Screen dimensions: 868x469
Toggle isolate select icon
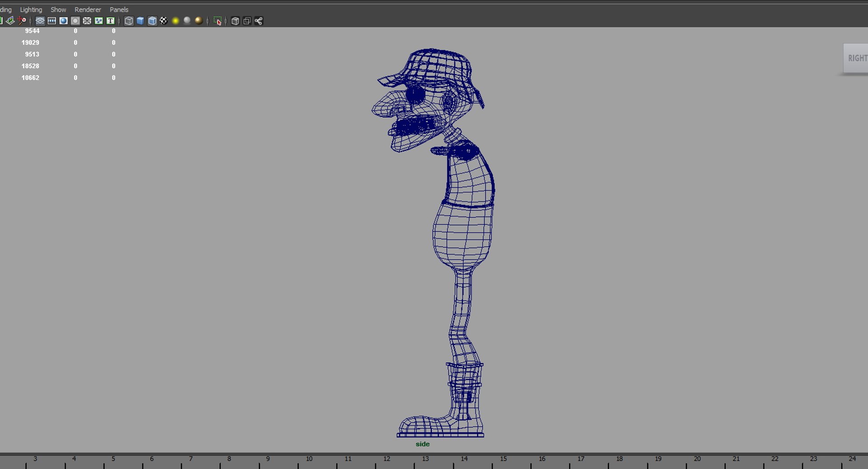click(x=217, y=21)
